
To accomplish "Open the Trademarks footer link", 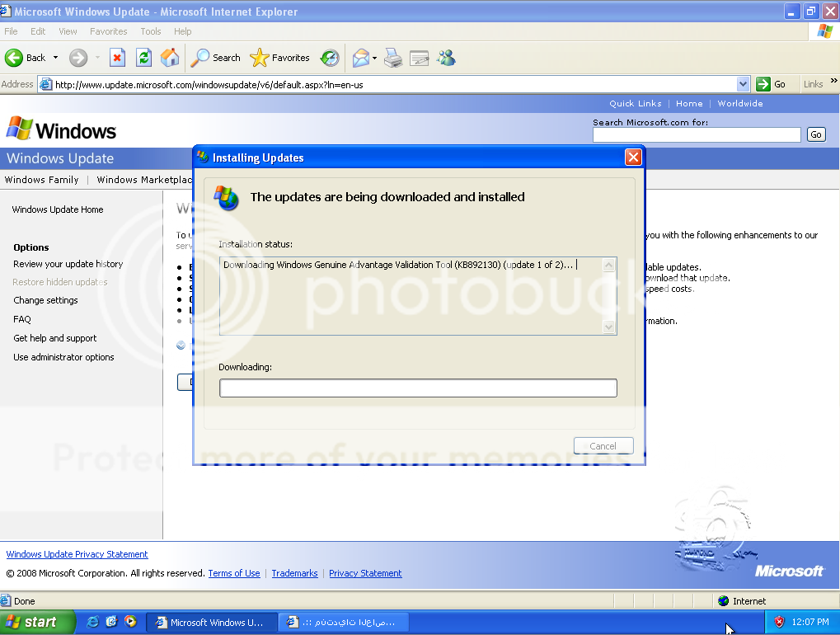I will (x=294, y=573).
